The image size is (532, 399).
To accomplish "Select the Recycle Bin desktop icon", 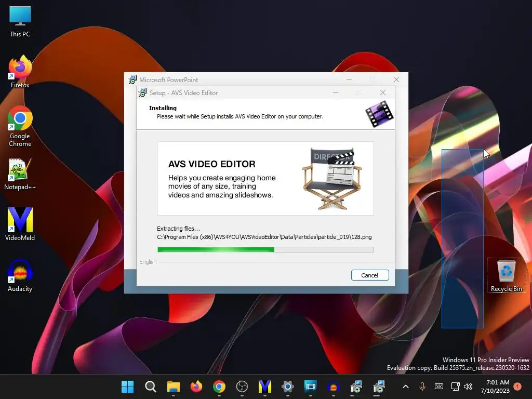I will [x=506, y=275].
